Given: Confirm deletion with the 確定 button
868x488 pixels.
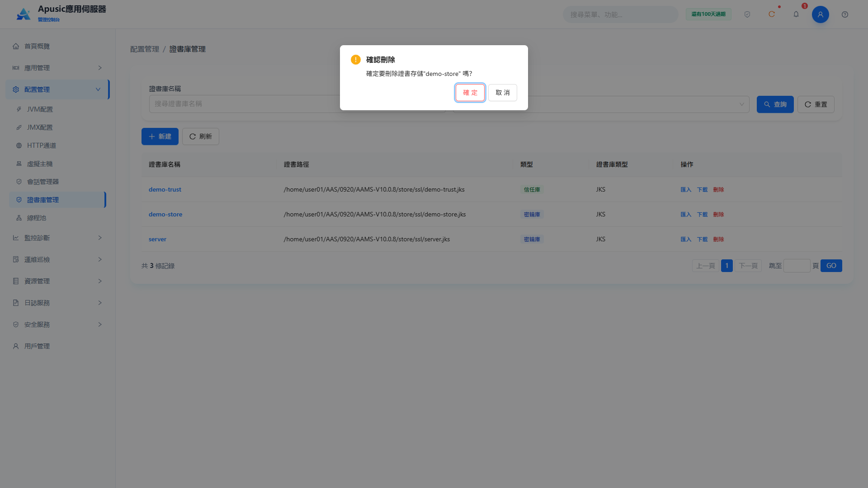Looking at the screenshot, I should point(470,93).
